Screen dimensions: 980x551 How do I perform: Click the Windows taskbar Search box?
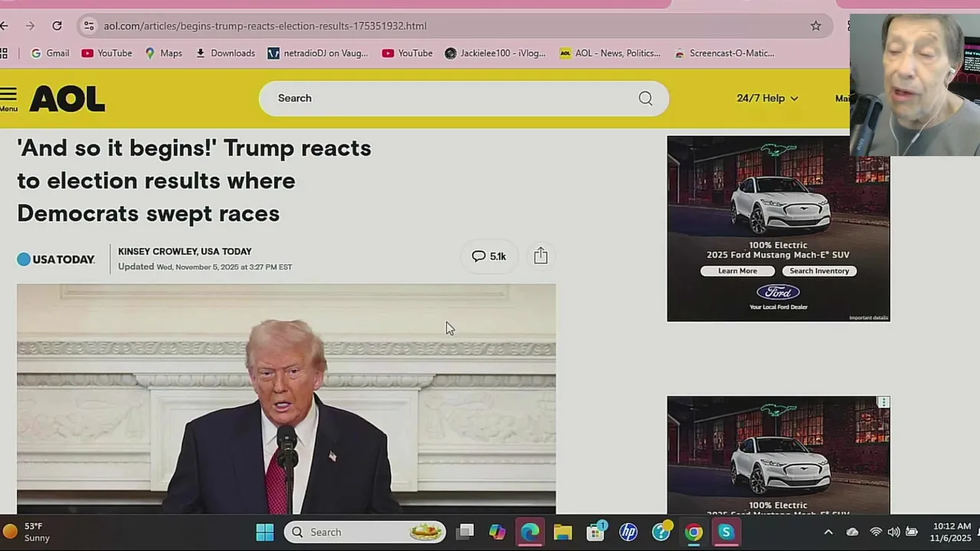(x=365, y=532)
